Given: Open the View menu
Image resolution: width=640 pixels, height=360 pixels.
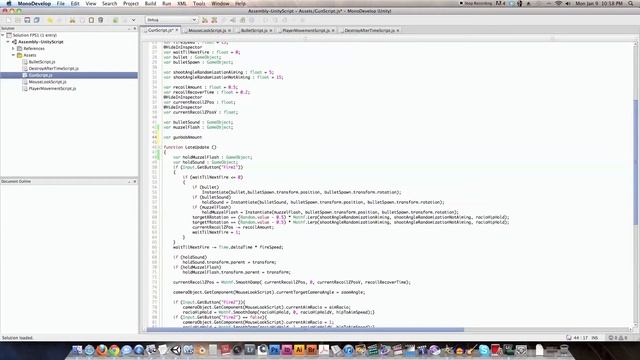Looking at the screenshot, I should click(91, 3).
